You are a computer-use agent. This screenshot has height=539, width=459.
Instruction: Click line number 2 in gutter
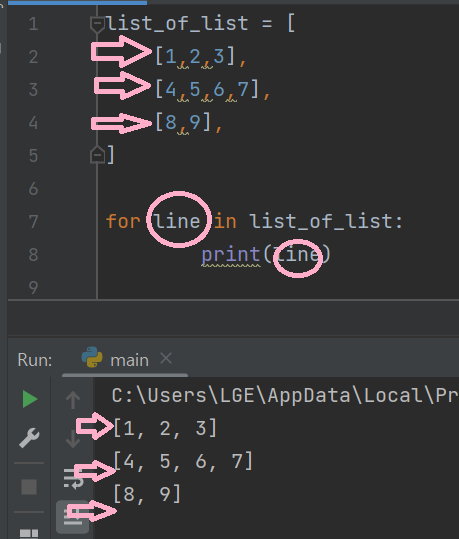point(33,57)
